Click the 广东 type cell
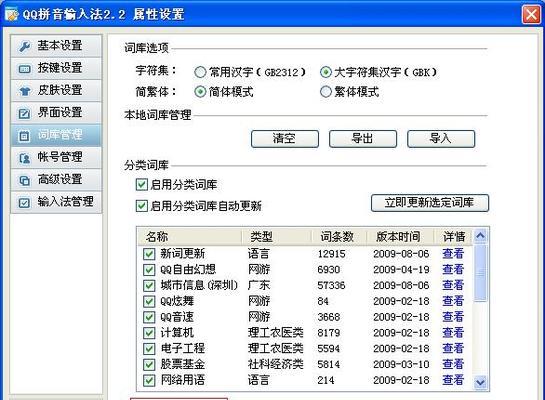The width and height of the screenshot is (545, 400). [259, 285]
